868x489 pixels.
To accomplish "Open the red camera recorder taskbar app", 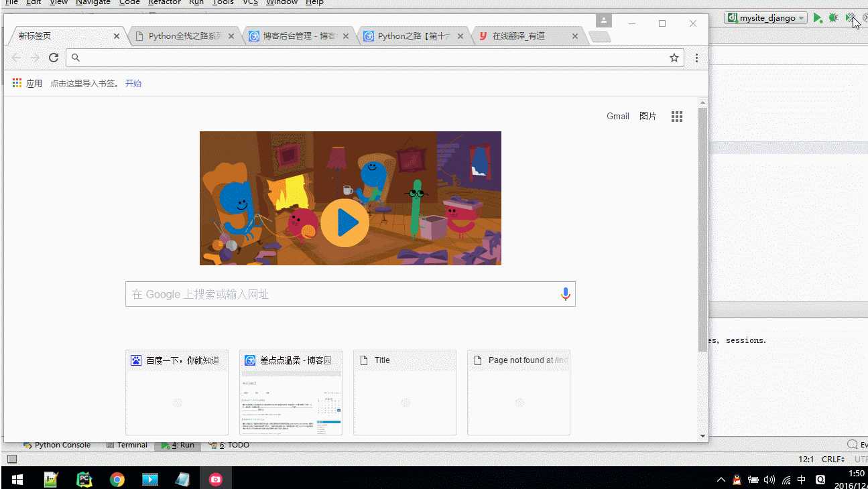I will [x=216, y=479].
